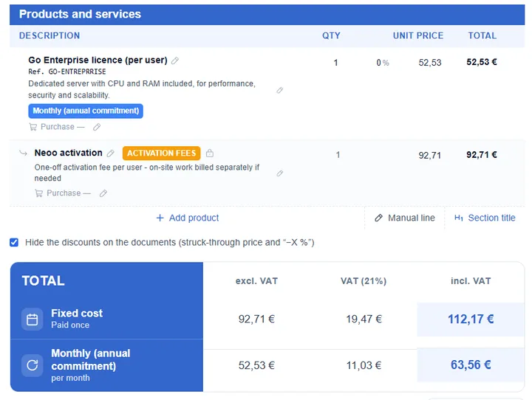Viewport: 532px width, 400px height.
Task: Click incl. VAT column label
Action: [471, 281]
